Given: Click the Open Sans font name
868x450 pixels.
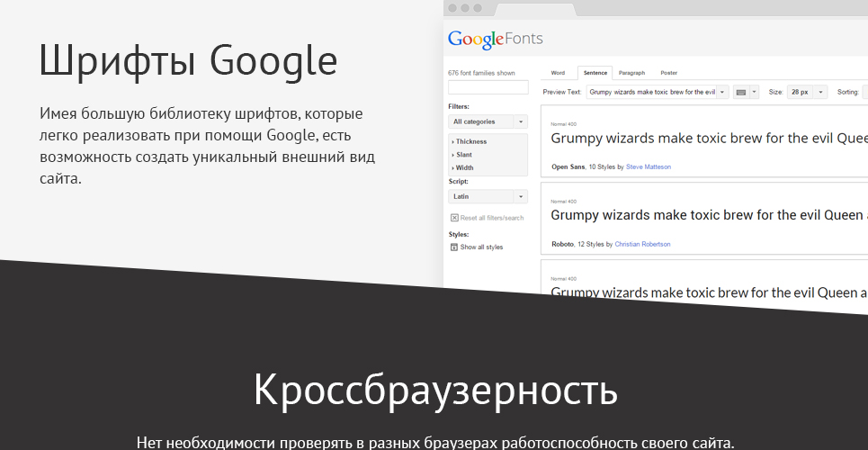Looking at the screenshot, I should point(568,166).
